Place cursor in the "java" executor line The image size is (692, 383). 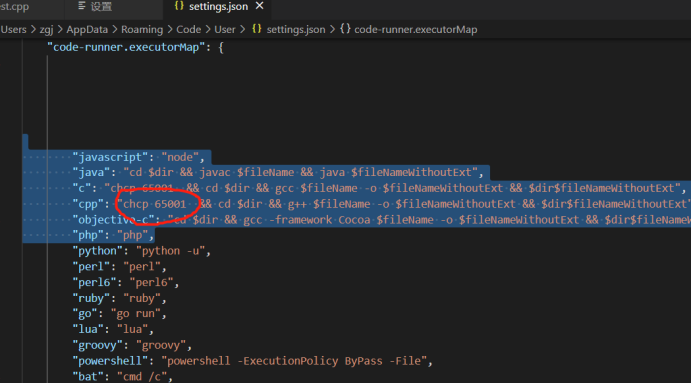click(x=278, y=172)
